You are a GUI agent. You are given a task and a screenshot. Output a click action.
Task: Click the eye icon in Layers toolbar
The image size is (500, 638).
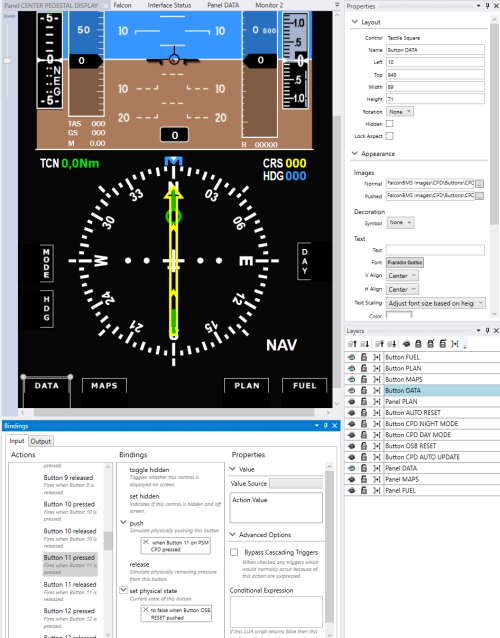point(406,344)
